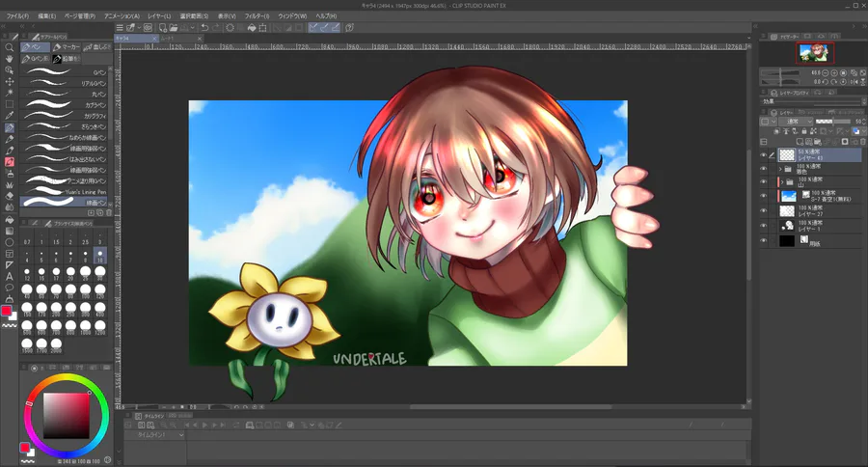The image size is (868, 467).
Task: Click the New canvas icon
Action: tap(163, 27)
